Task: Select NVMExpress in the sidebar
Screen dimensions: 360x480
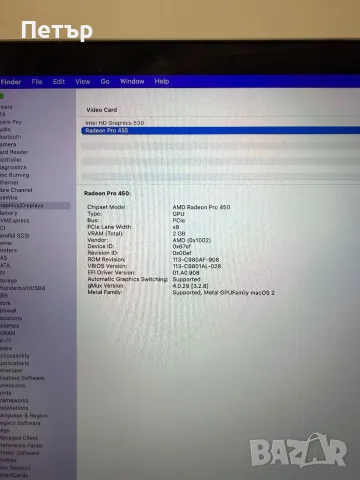Action: click(15, 221)
